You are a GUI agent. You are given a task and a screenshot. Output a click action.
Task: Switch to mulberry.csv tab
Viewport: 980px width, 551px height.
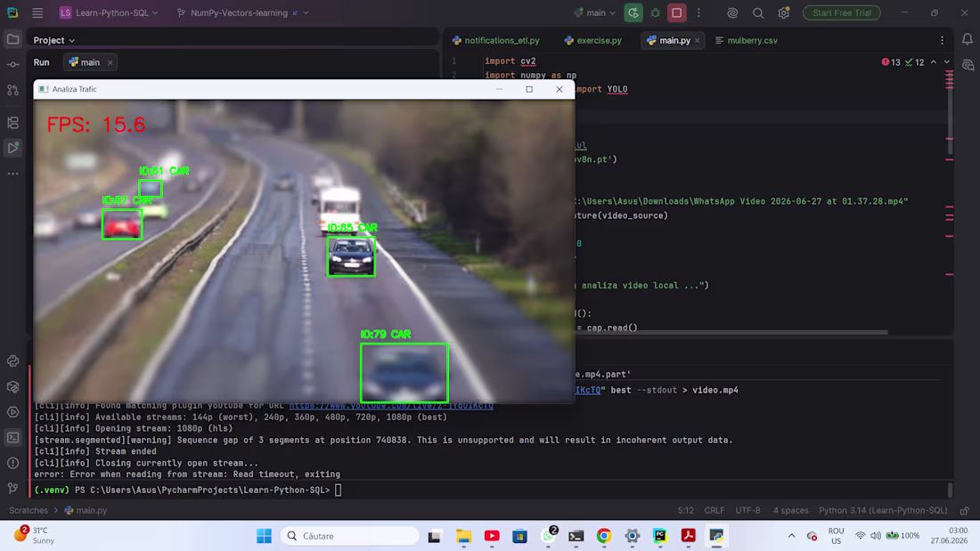747,40
